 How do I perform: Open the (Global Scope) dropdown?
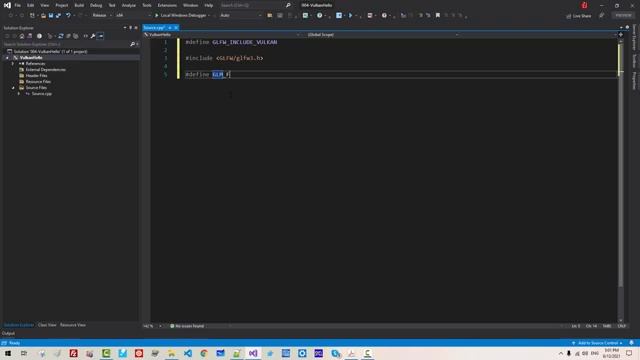(x=383, y=35)
